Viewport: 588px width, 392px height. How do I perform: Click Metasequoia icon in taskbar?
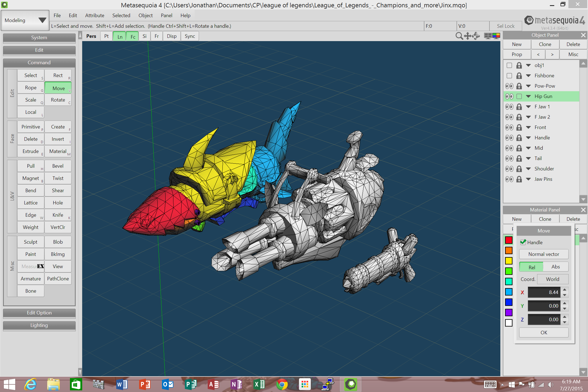tap(351, 384)
